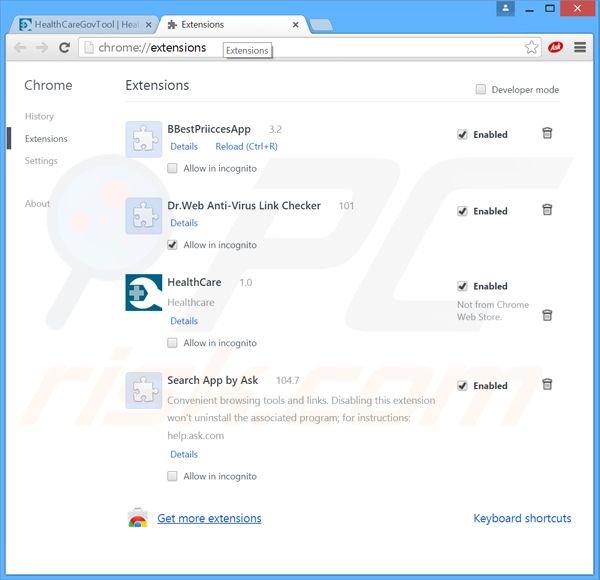600x580 pixels.
Task: Select Extensions in the Chrome sidebar
Action: [46, 138]
